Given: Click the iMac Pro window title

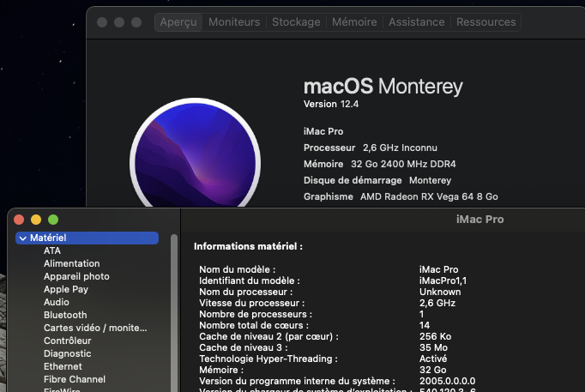Looking at the screenshot, I should pos(480,220).
